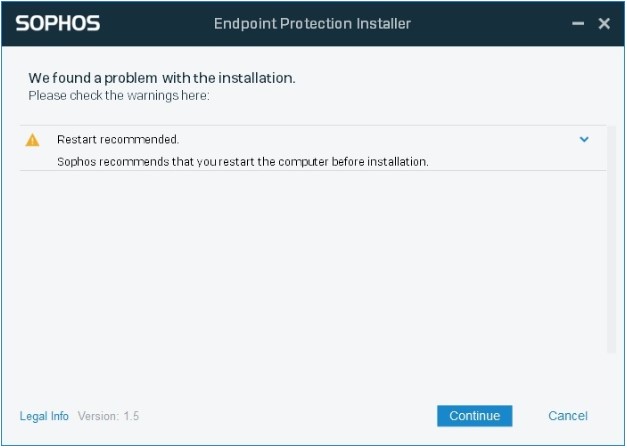The height and width of the screenshot is (448, 627).
Task: Click the version number 1.5
Action: pyautogui.click(x=131, y=416)
